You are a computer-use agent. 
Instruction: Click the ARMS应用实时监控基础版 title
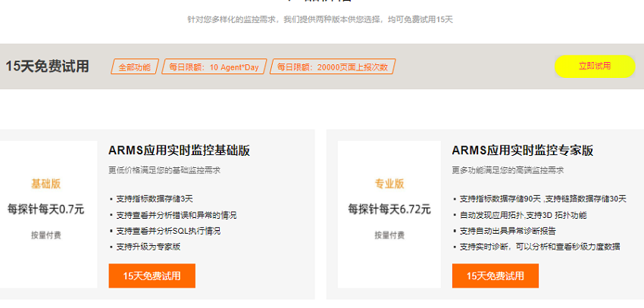coord(179,151)
